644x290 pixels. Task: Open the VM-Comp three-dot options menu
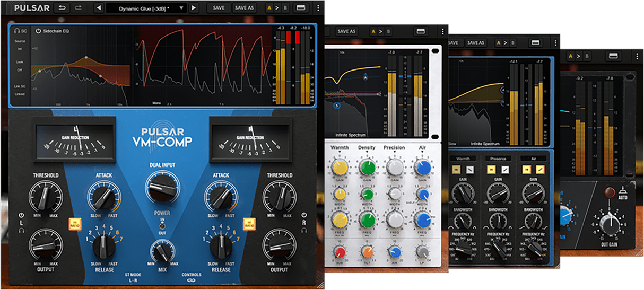click(x=318, y=8)
